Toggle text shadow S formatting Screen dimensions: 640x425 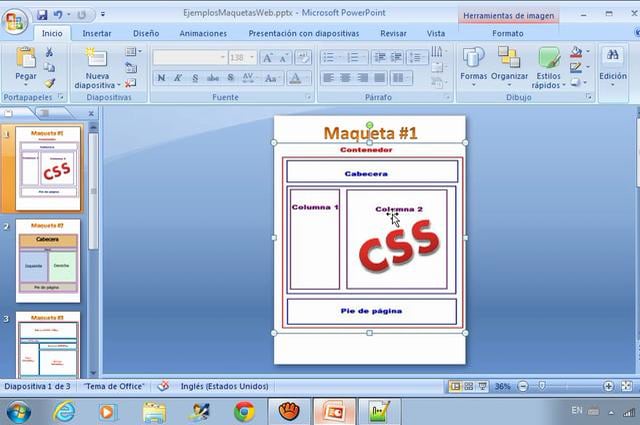tap(231, 78)
